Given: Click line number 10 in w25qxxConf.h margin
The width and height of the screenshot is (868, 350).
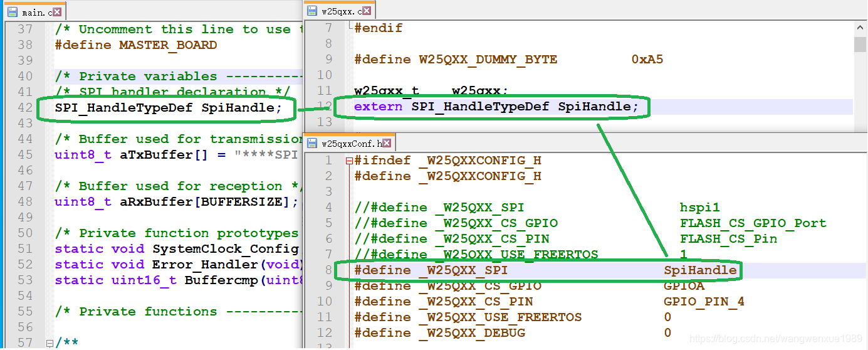Looking at the screenshot, I should 325,302.
